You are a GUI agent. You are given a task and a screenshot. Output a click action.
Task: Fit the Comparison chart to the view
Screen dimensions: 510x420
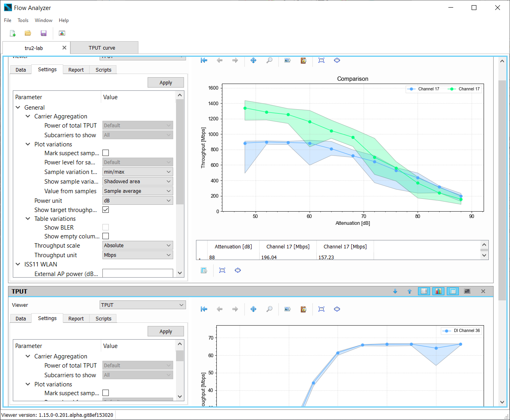pyautogui.click(x=321, y=60)
